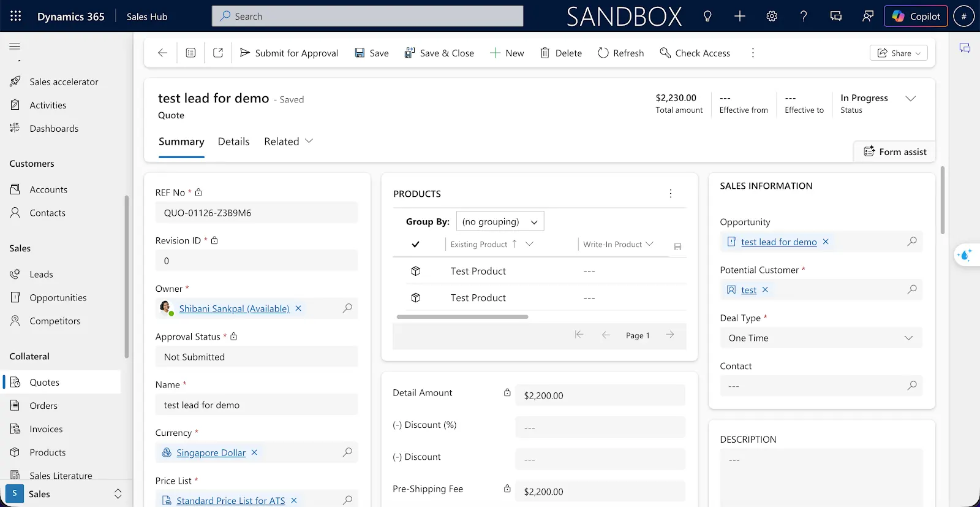Open record set list icon in command bar

pos(190,53)
